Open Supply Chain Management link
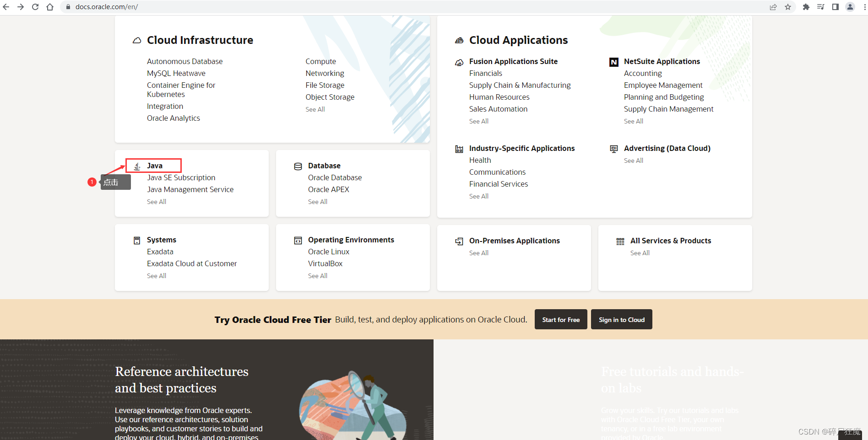 click(x=669, y=109)
